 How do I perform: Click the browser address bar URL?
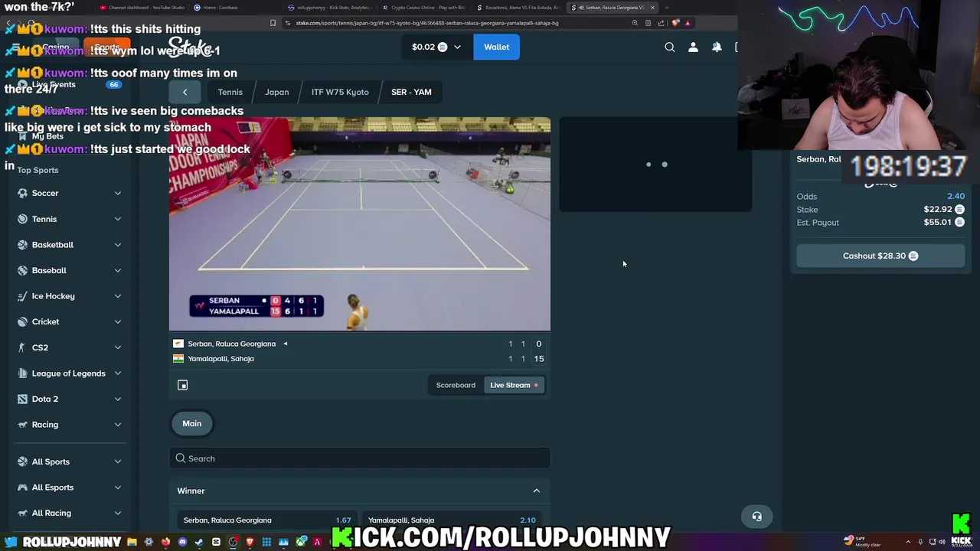point(427,23)
